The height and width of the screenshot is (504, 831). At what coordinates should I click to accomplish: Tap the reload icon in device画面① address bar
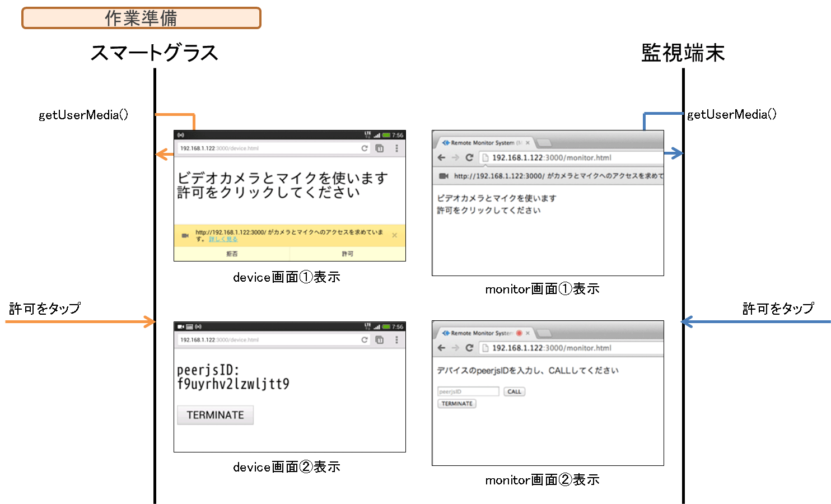365,148
